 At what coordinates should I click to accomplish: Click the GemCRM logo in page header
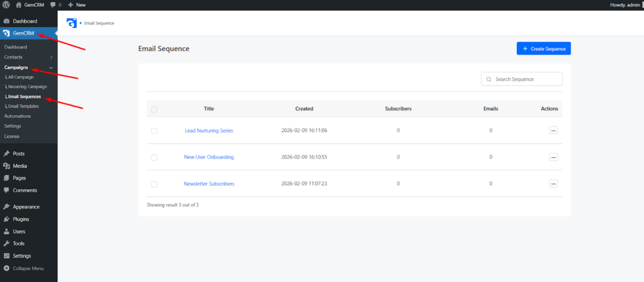(x=72, y=23)
